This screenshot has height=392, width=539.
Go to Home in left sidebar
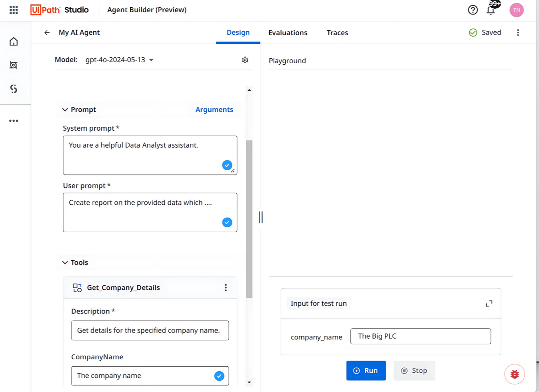[x=14, y=41]
